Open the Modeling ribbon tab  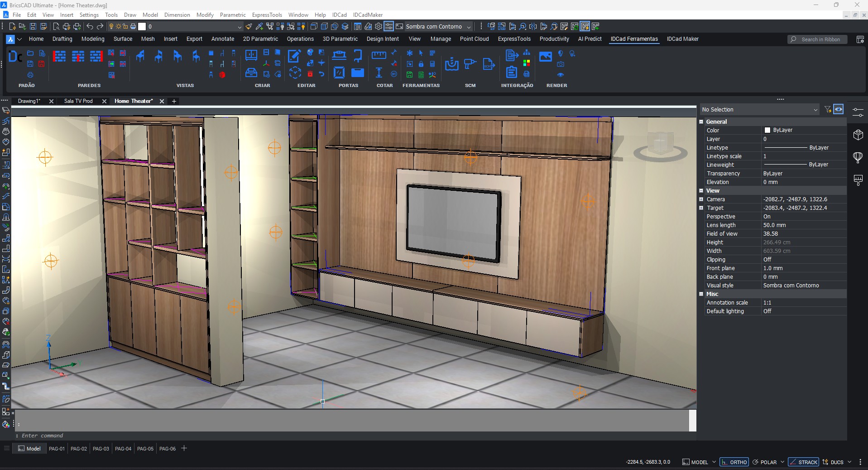click(x=93, y=39)
